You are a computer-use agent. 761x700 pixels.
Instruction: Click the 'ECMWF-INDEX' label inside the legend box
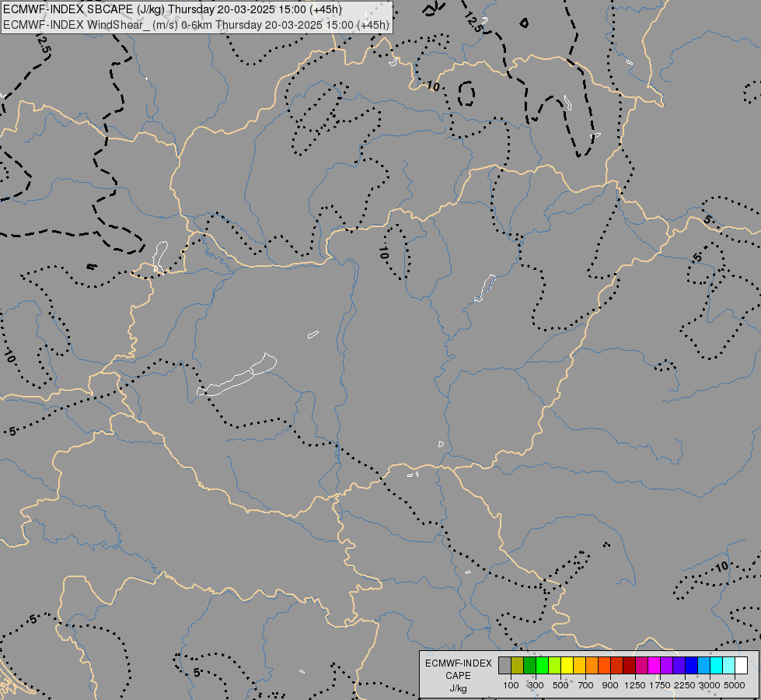458,663
